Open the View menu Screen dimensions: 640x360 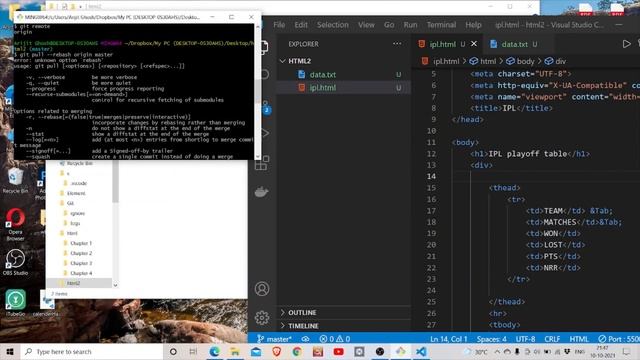click(366, 25)
